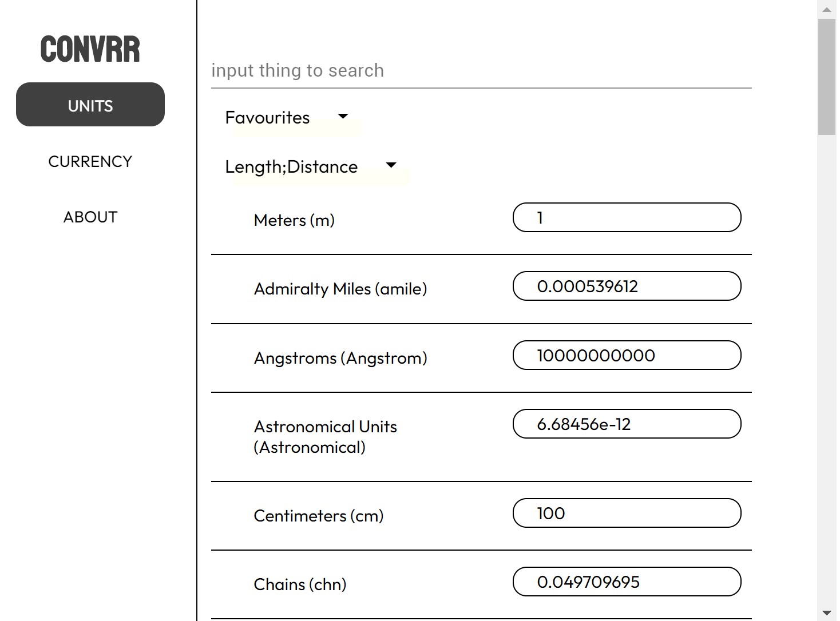Viewport: 840px width, 621px height.
Task: Click the Centimeters value field
Action: pos(627,513)
